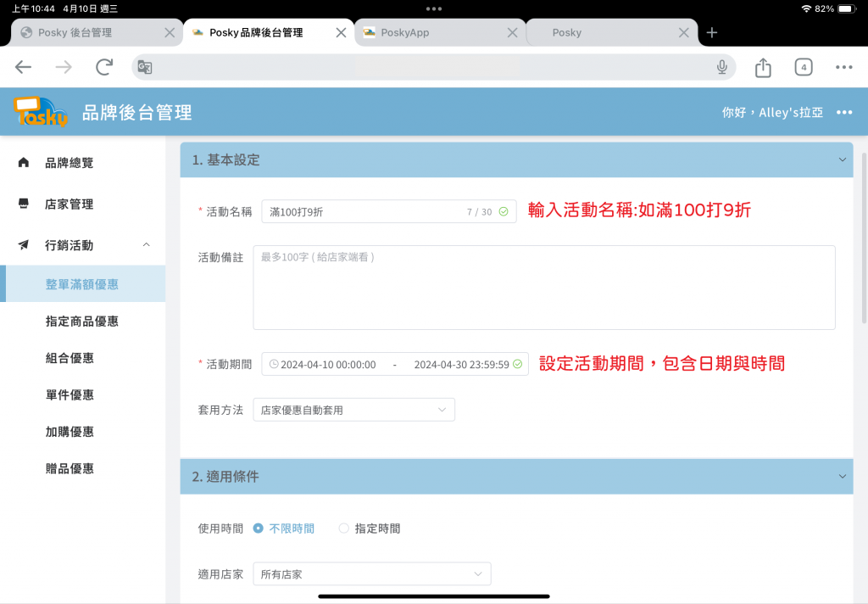The image size is (868, 604).
Task: Close the last Posky tab
Action: tap(684, 33)
